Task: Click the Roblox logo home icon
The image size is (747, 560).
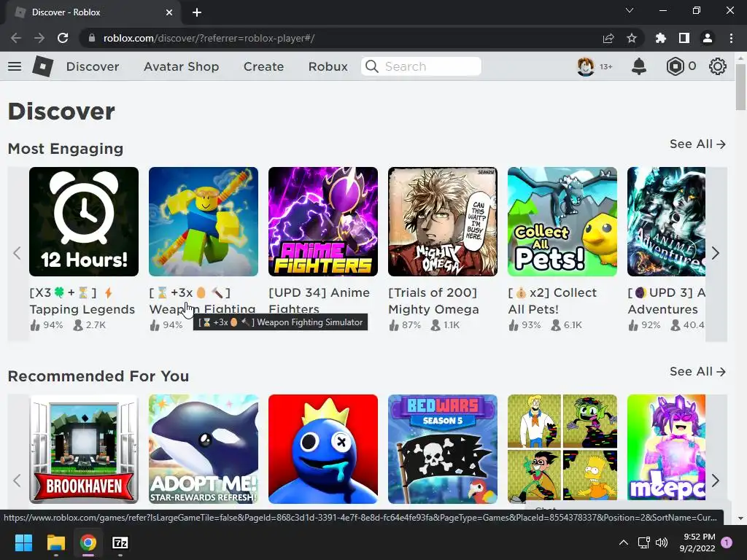Action: [x=42, y=66]
